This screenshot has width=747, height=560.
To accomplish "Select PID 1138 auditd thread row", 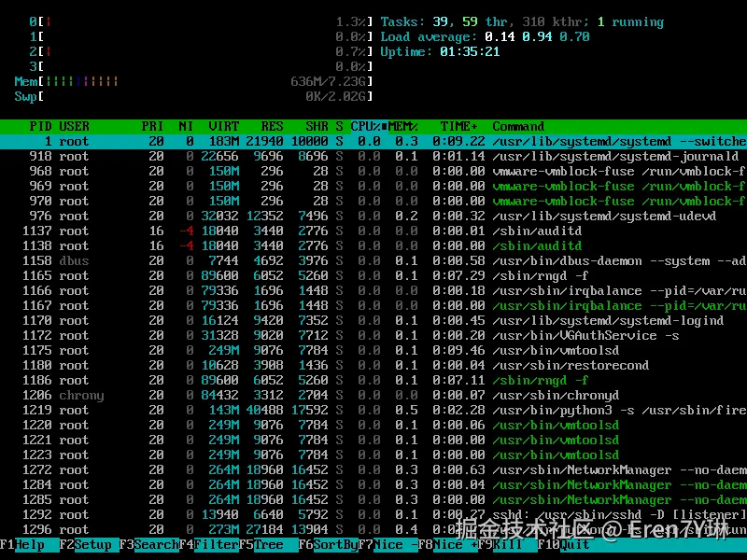I will click(x=373, y=245).
